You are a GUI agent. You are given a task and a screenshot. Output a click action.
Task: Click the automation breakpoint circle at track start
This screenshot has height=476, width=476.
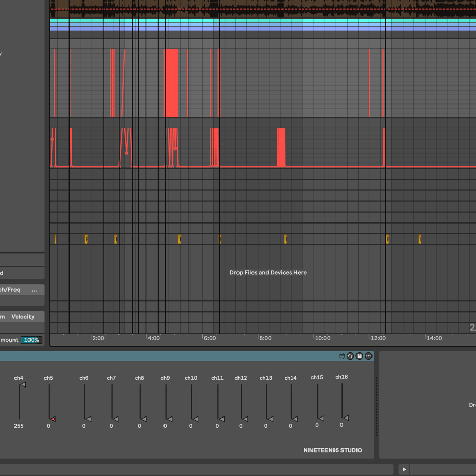(x=52, y=139)
